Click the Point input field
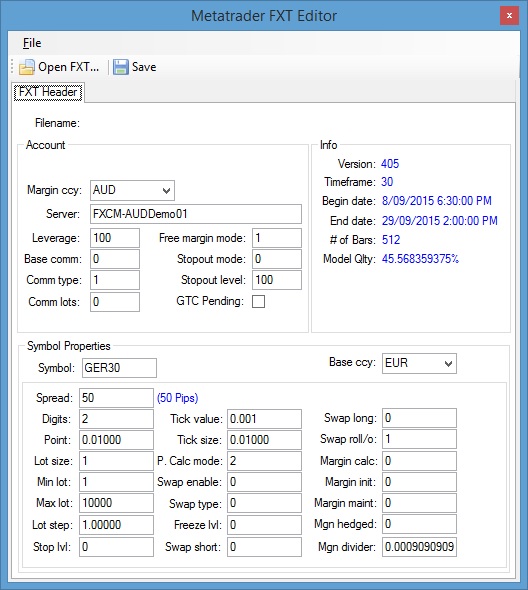Image resolution: width=528 pixels, height=590 pixels. [116, 440]
